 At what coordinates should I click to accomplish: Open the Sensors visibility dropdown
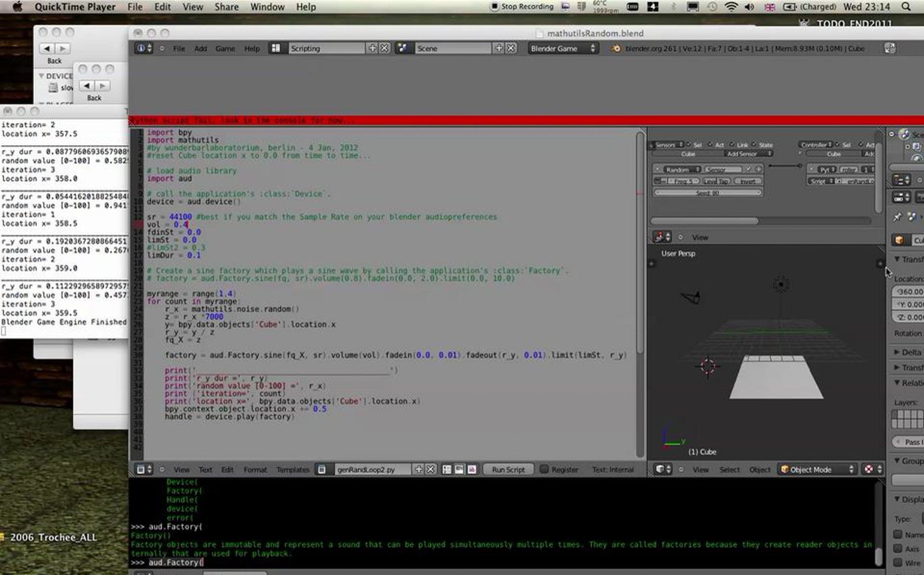click(x=668, y=145)
